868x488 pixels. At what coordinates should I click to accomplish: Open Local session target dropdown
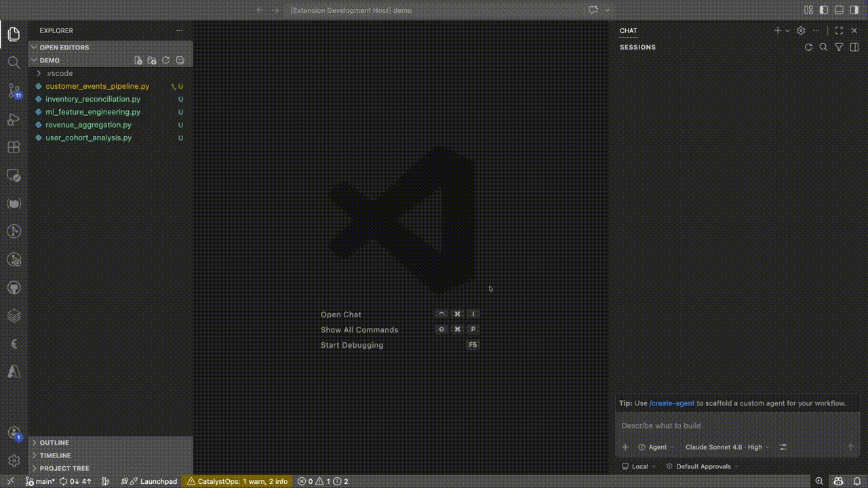coord(639,466)
